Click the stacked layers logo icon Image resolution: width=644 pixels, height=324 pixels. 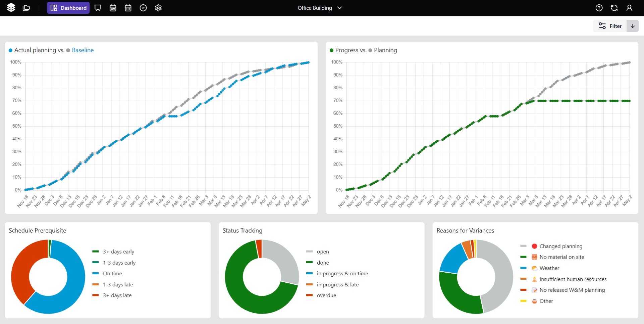pyautogui.click(x=11, y=8)
